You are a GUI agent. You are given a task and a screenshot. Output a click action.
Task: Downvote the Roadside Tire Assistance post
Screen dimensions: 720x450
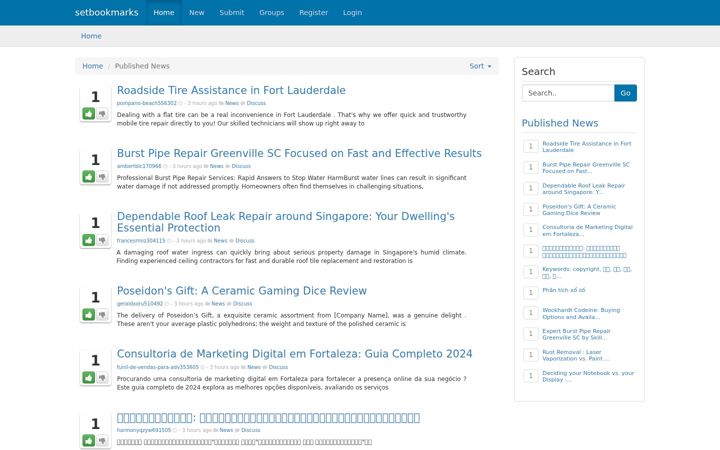(102, 113)
